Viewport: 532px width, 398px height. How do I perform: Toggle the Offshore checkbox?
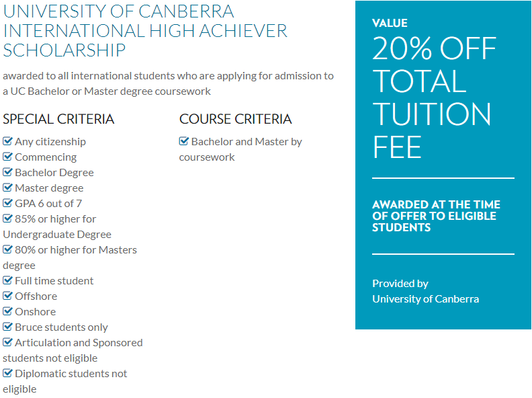point(7,296)
